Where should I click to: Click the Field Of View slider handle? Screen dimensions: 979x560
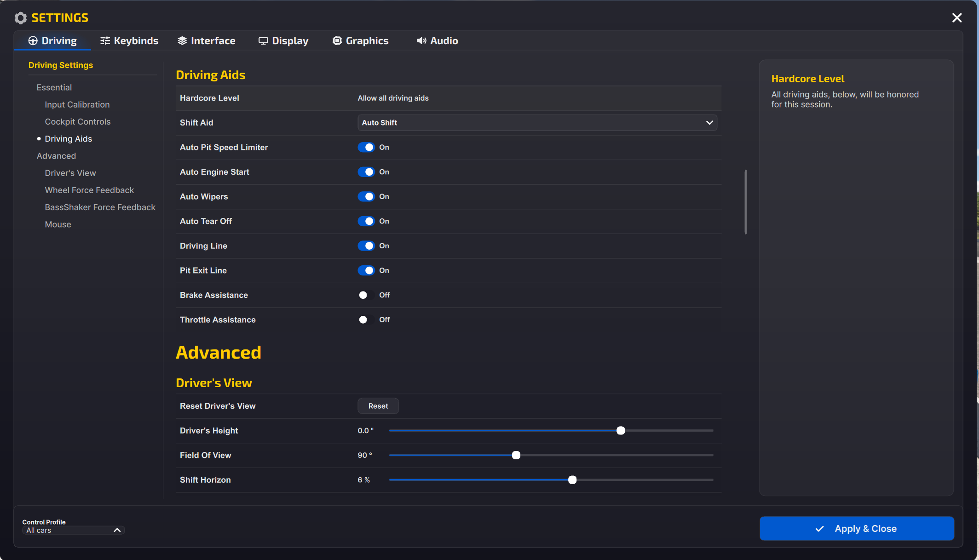(516, 455)
